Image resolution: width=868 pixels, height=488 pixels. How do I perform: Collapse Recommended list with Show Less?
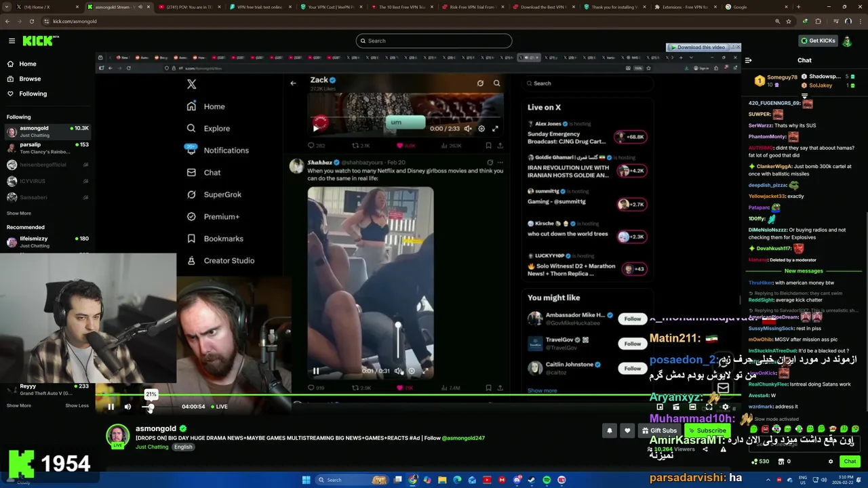[77, 405]
